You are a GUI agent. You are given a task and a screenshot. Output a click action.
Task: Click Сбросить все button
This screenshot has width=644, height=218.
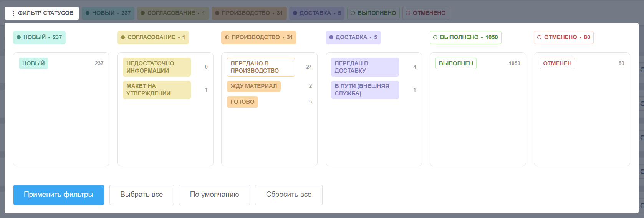coord(289,195)
